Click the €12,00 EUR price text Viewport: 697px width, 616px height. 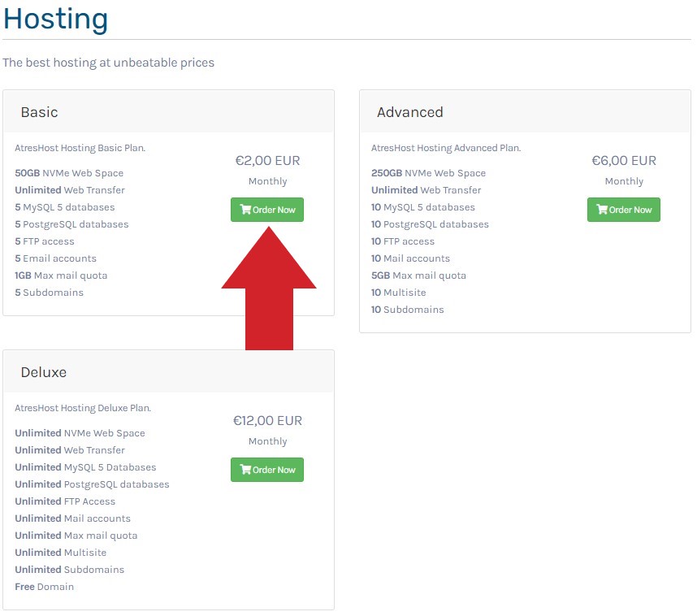point(267,421)
